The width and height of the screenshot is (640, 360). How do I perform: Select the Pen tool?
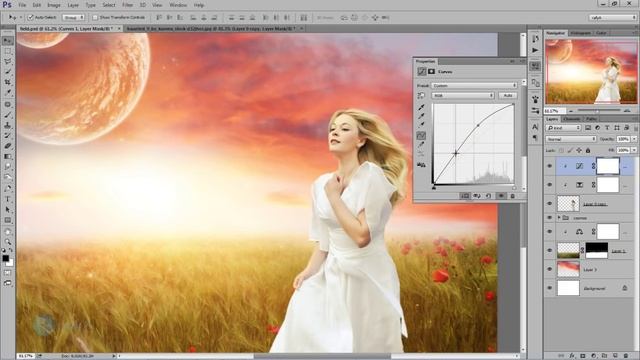[x=8, y=189]
